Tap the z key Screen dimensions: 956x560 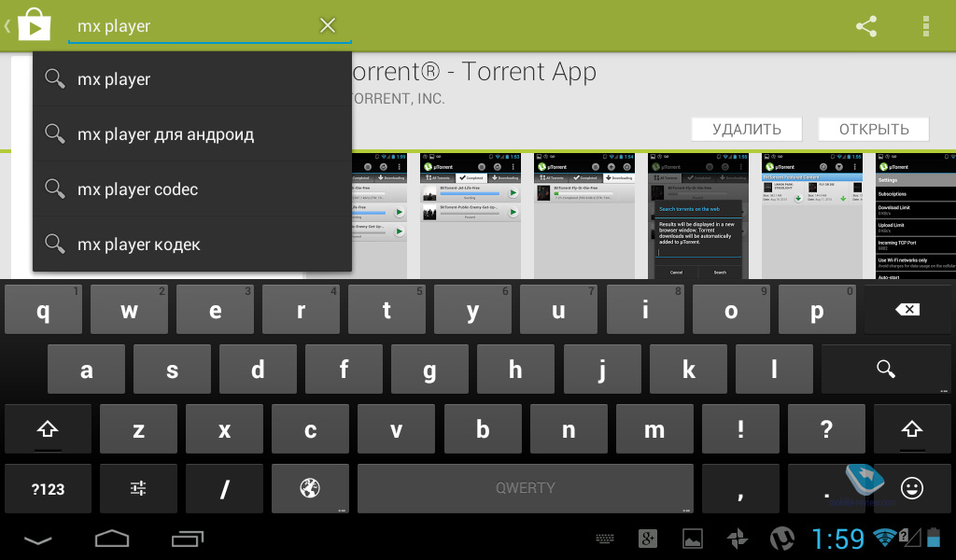(138, 429)
